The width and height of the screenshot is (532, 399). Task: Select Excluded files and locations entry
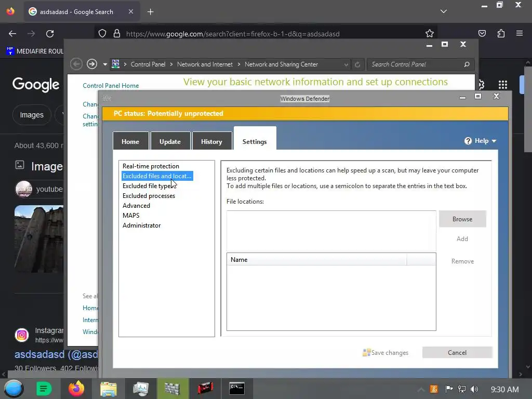pos(157,176)
